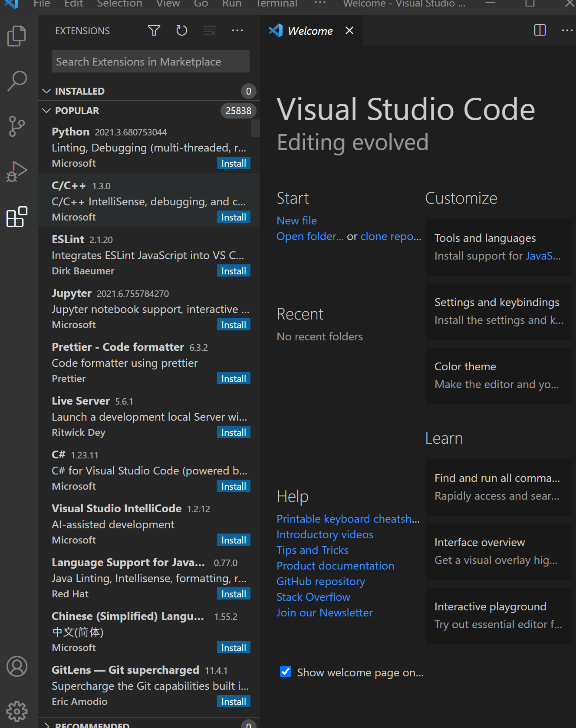Click the Clear Extensions Search Results icon
The image size is (576, 728).
(210, 30)
